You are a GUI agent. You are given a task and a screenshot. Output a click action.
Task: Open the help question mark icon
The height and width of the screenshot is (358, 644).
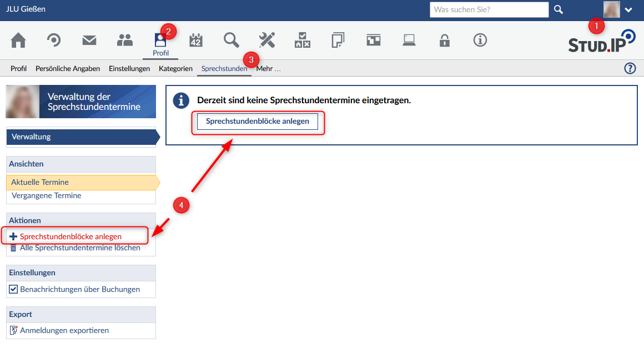630,68
